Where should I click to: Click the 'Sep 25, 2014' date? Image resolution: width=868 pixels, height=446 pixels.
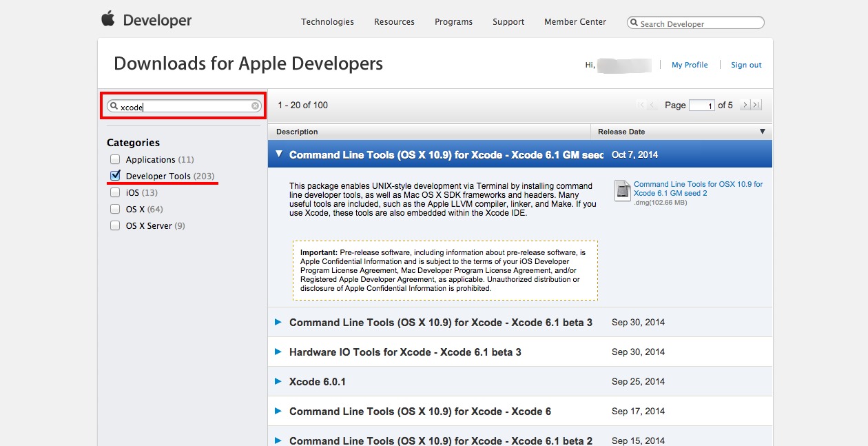pyautogui.click(x=638, y=381)
